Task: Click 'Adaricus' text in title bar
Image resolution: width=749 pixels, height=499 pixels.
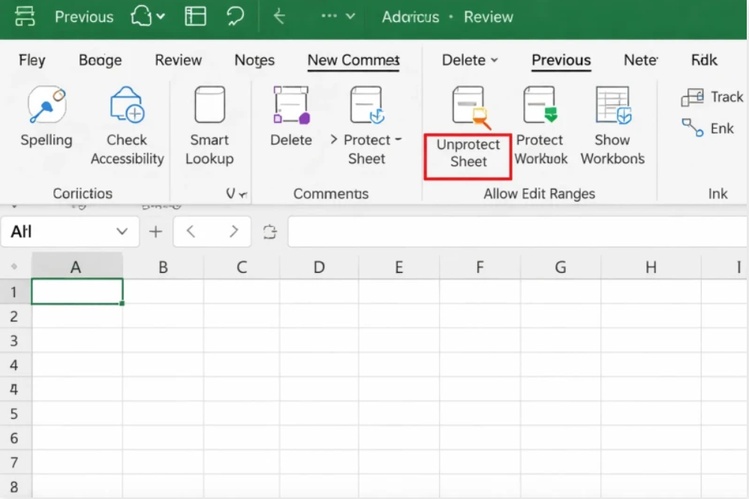Action: coord(410,17)
